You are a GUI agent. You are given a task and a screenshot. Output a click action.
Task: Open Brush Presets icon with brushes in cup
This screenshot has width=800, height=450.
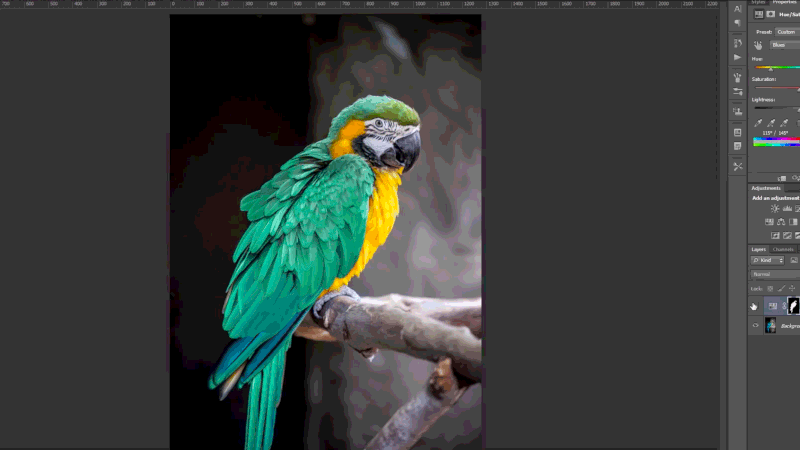738,78
